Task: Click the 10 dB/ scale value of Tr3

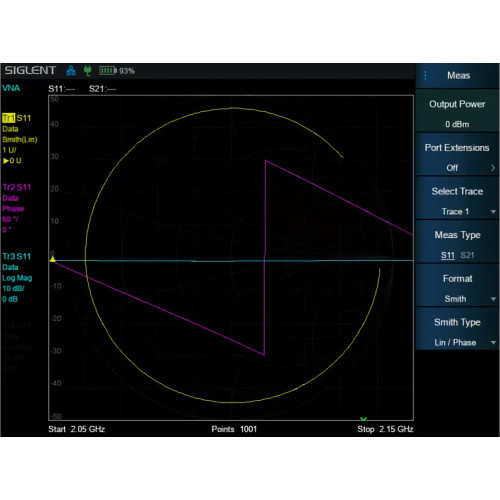Action: [13, 288]
